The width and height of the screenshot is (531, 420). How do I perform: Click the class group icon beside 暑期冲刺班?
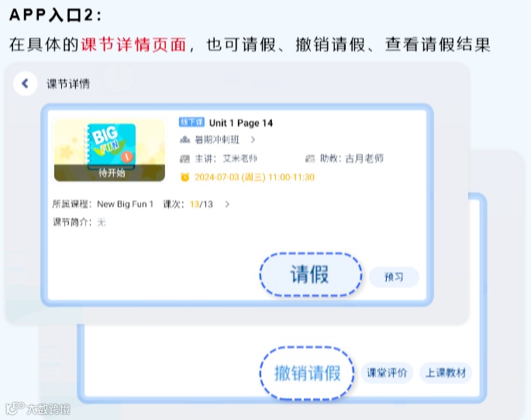(x=185, y=139)
